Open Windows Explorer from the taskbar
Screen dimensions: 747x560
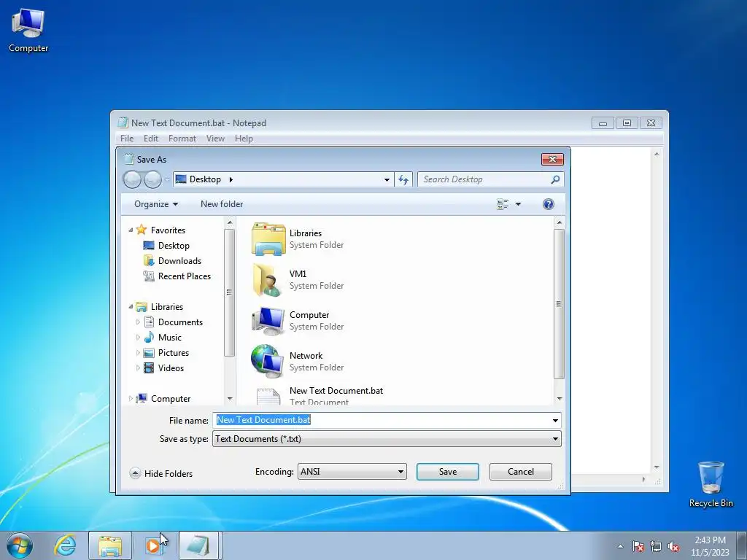(110, 545)
